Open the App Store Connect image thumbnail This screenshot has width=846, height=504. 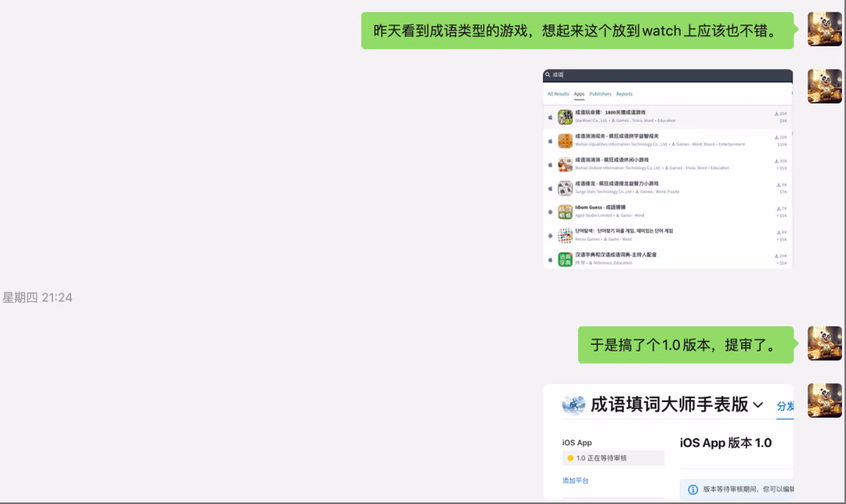tap(668, 441)
